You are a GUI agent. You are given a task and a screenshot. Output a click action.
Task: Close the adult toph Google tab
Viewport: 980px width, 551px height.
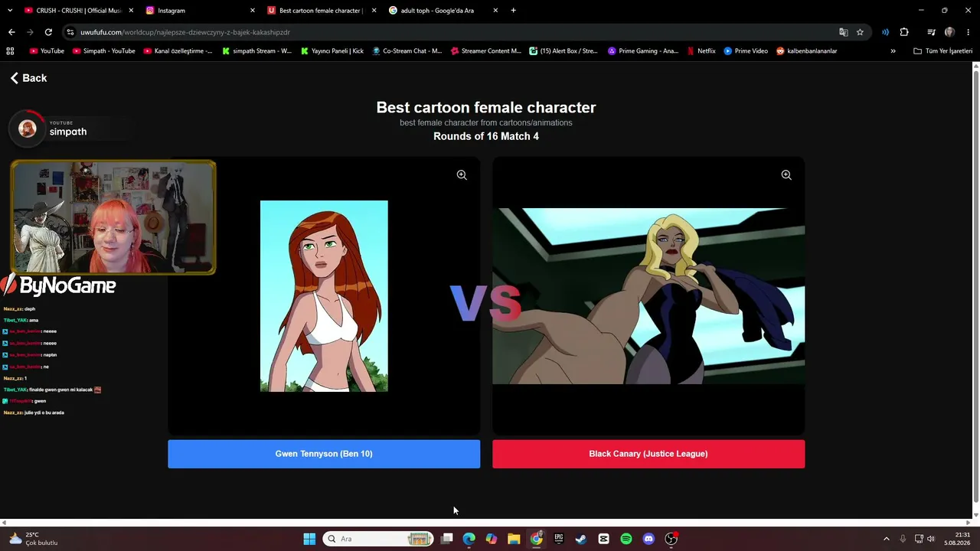click(495, 11)
